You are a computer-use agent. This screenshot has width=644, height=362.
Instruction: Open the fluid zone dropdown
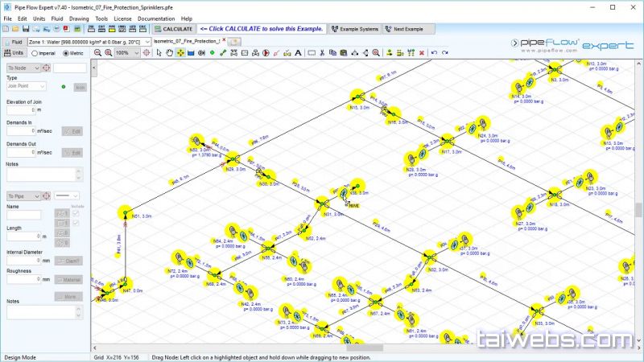pos(87,40)
